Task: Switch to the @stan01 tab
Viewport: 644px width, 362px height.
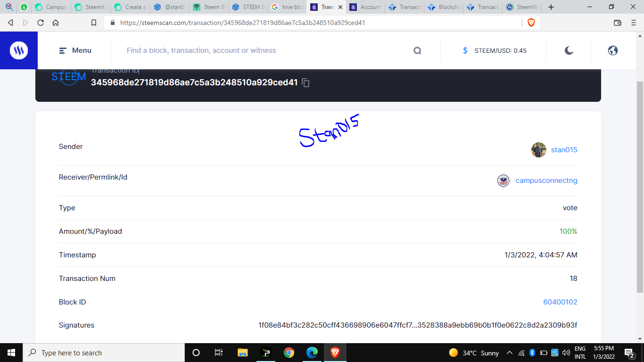Action: [x=170, y=7]
